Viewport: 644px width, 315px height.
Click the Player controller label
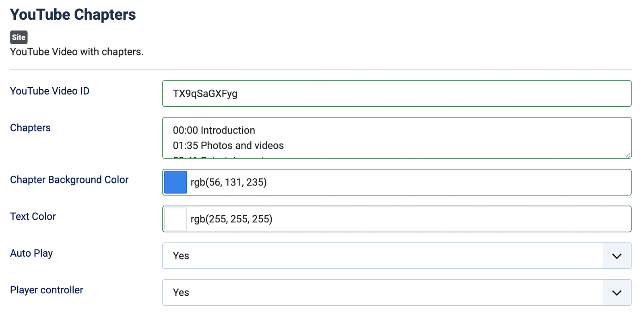tap(47, 290)
